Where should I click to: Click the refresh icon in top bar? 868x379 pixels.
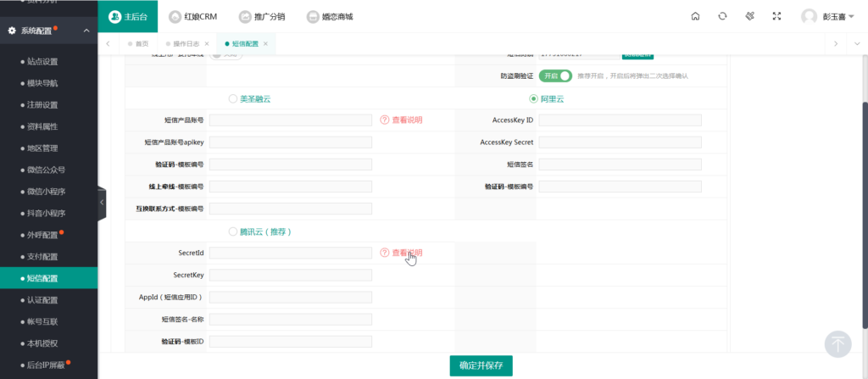722,17
